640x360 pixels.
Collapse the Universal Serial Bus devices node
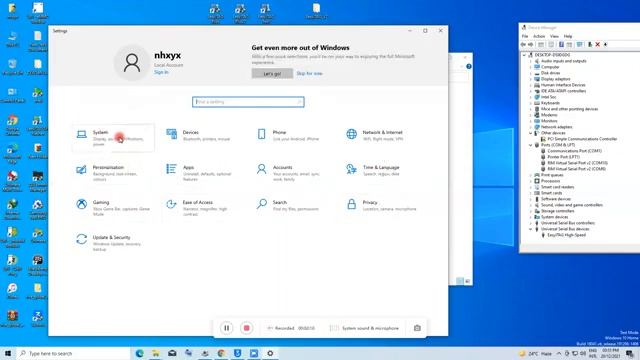531,229
